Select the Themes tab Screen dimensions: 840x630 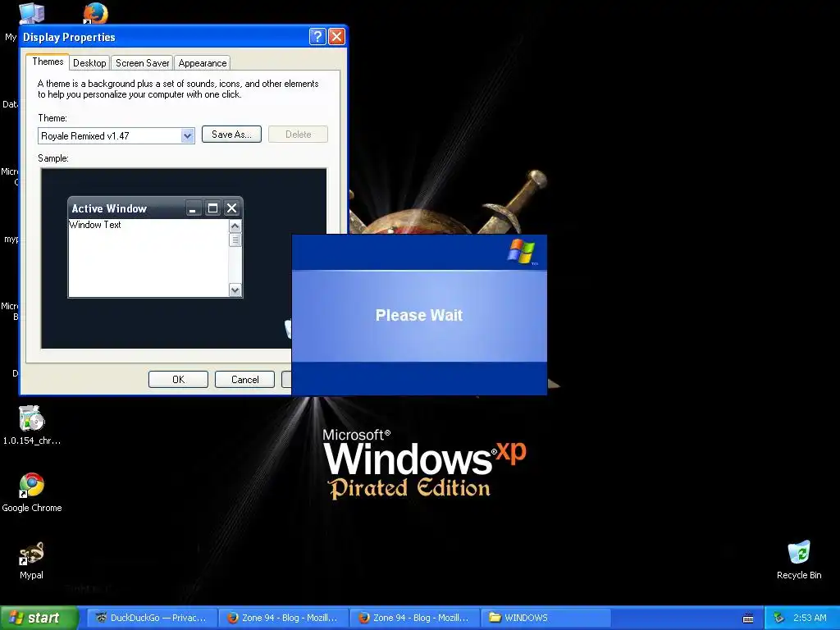tap(48, 62)
